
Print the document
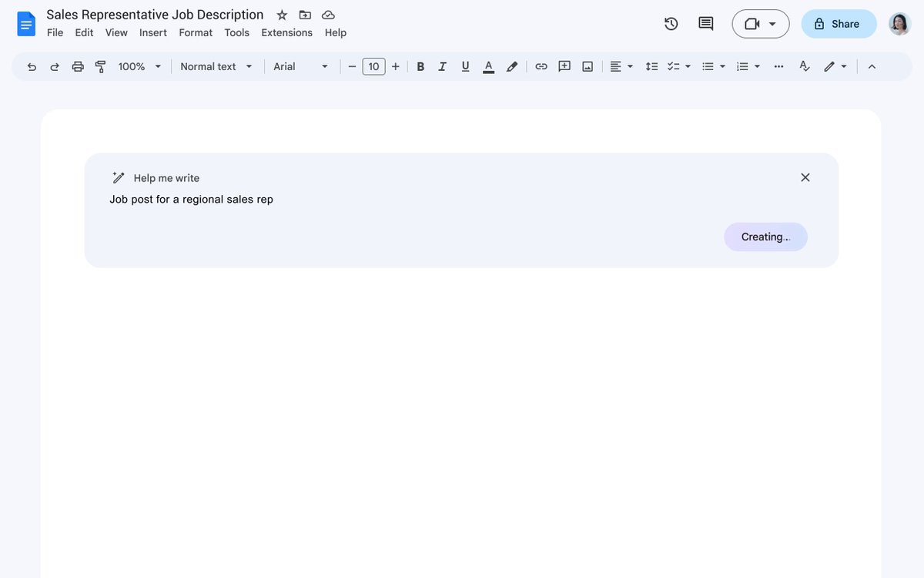coord(78,66)
